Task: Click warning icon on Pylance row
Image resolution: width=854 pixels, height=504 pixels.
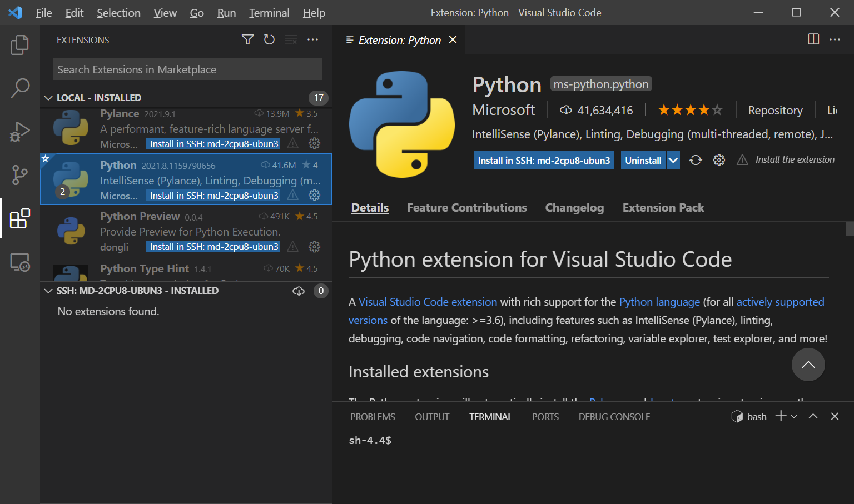Action: click(292, 143)
